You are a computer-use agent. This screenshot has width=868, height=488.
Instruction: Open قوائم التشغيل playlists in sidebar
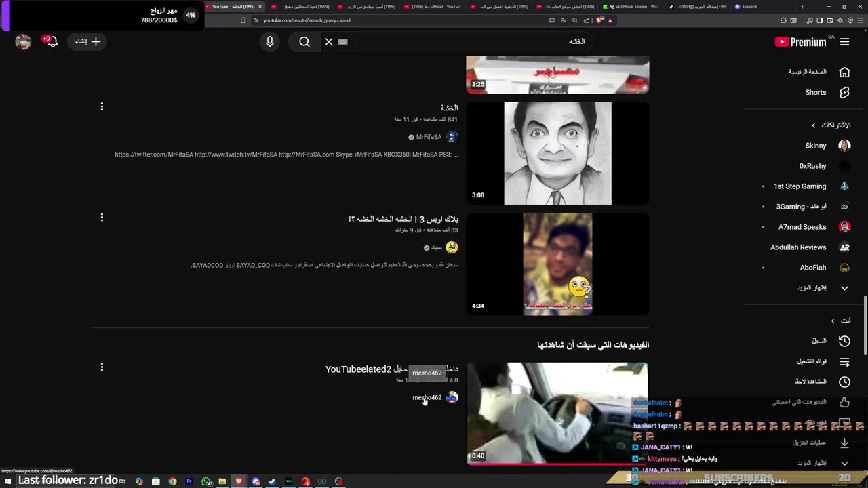(x=823, y=361)
